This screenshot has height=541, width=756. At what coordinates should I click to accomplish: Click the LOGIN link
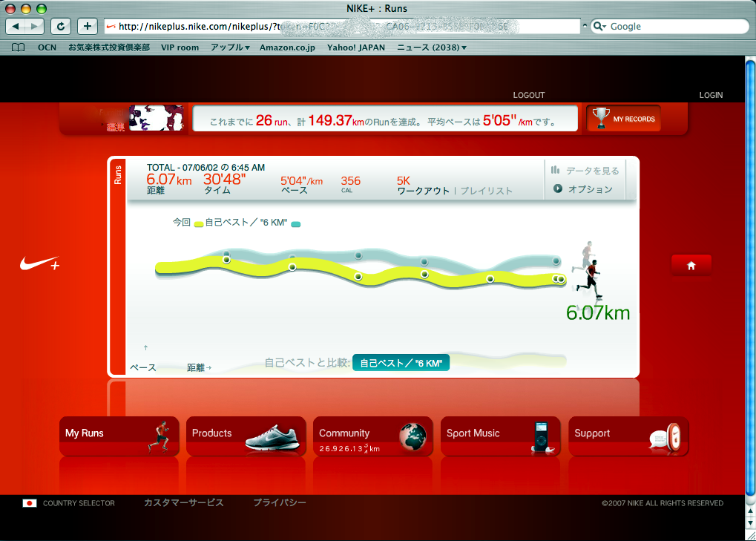(x=711, y=95)
